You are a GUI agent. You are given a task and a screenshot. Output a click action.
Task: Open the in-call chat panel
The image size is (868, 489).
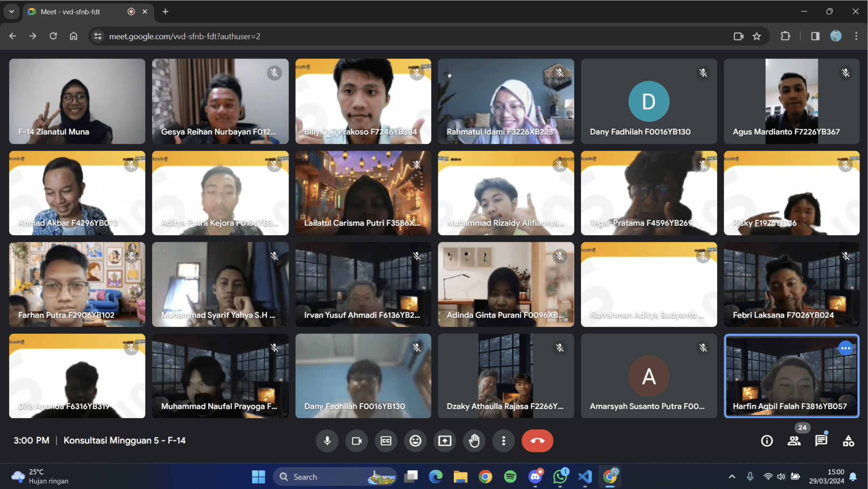tap(821, 441)
